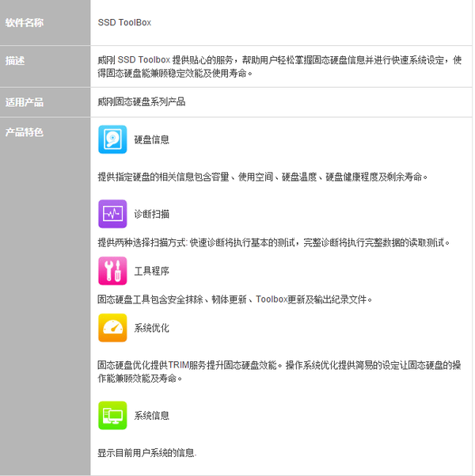The height and width of the screenshot is (476, 475).
Task: Click the orange speedometer system optimization icon
Action: (x=112, y=328)
